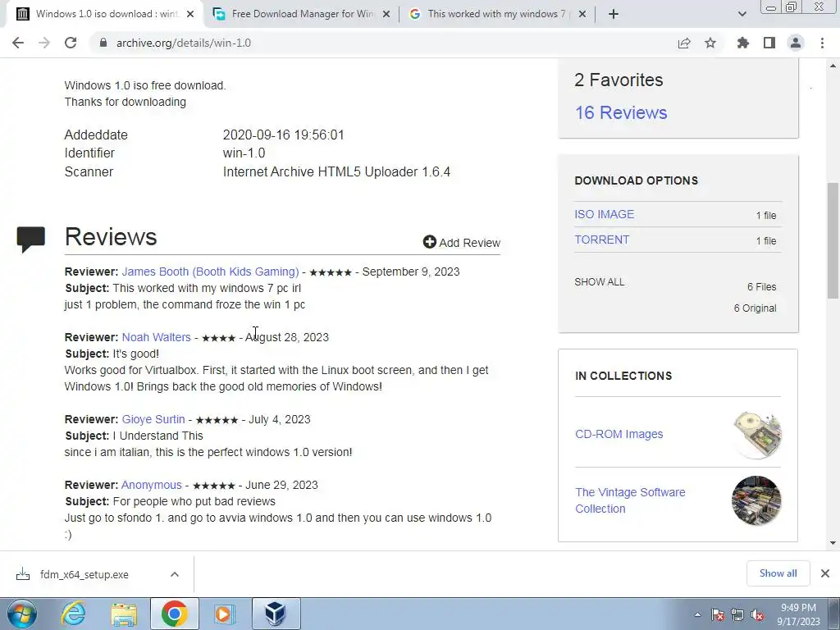
Task: Click the 2 Favorites text
Action: tap(619, 80)
